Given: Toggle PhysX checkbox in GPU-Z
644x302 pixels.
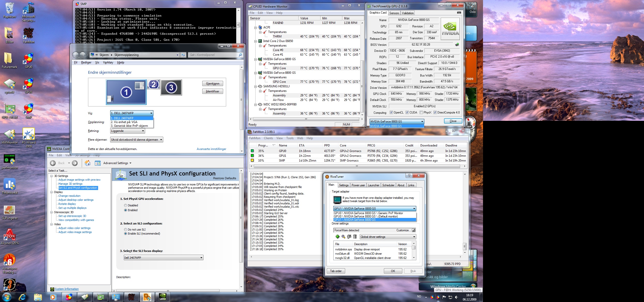Looking at the screenshot, I should (x=421, y=112).
